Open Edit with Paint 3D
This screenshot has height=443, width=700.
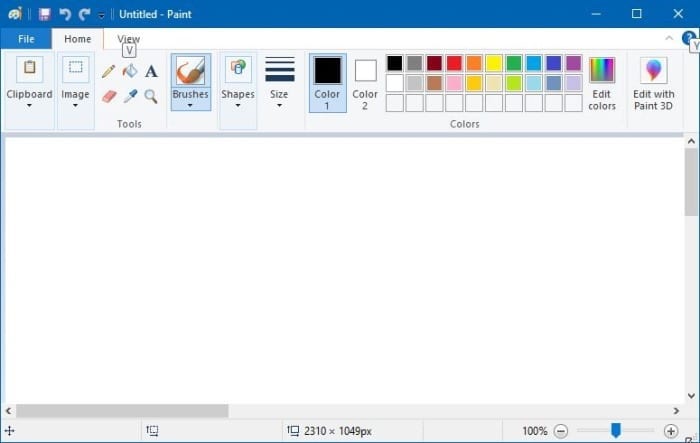click(654, 84)
